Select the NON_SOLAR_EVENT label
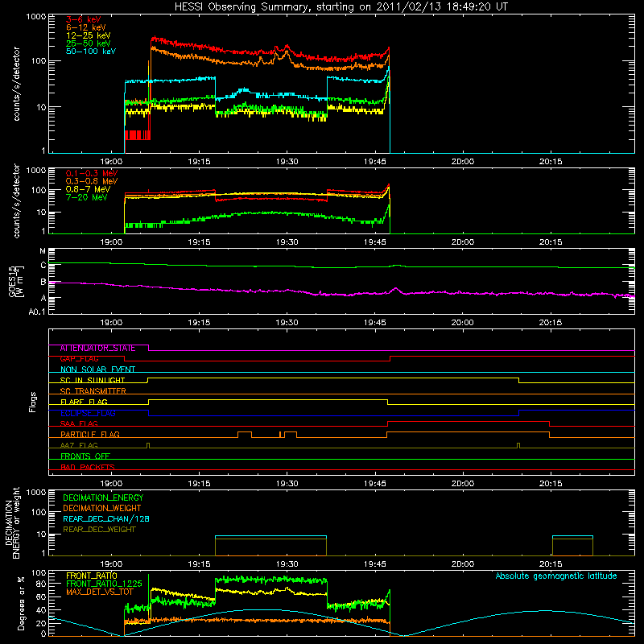644x644 pixels. [x=97, y=369]
